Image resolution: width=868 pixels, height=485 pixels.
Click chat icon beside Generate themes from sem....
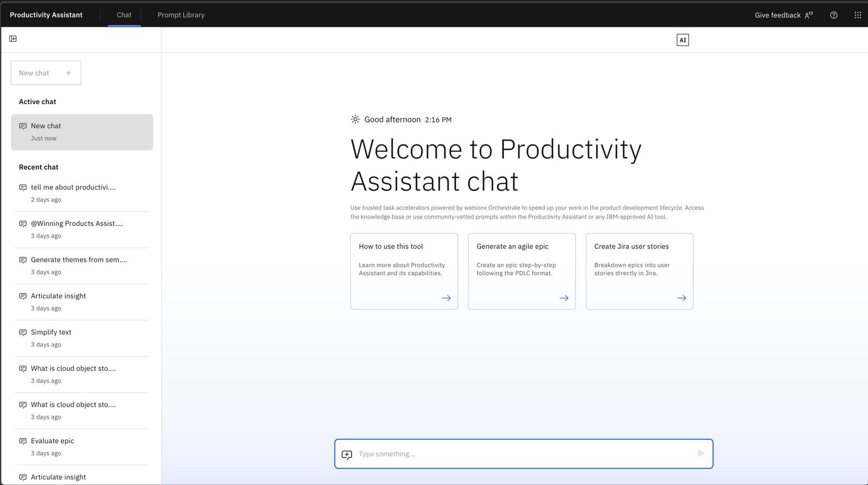click(x=23, y=260)
